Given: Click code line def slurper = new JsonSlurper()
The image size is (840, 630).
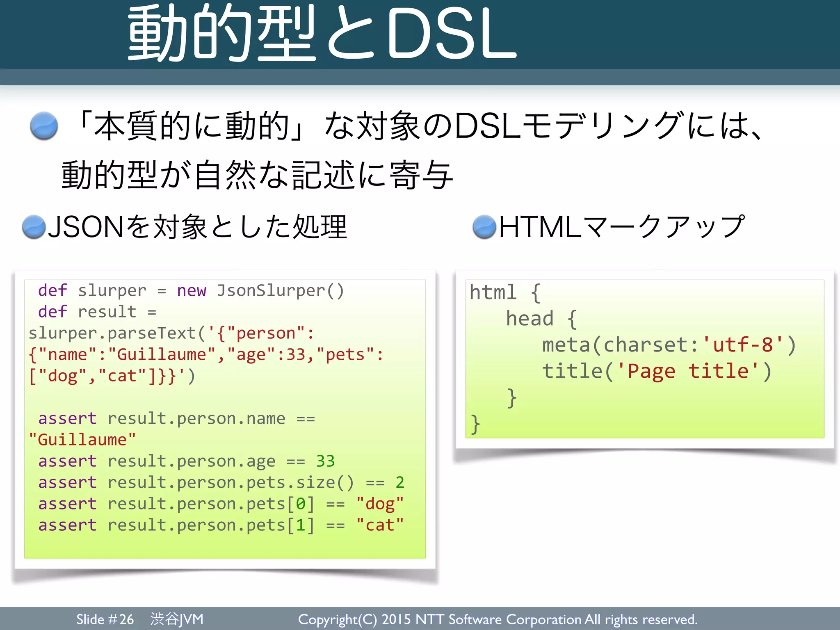Looking at the screenshot, I should pos(191,290).
